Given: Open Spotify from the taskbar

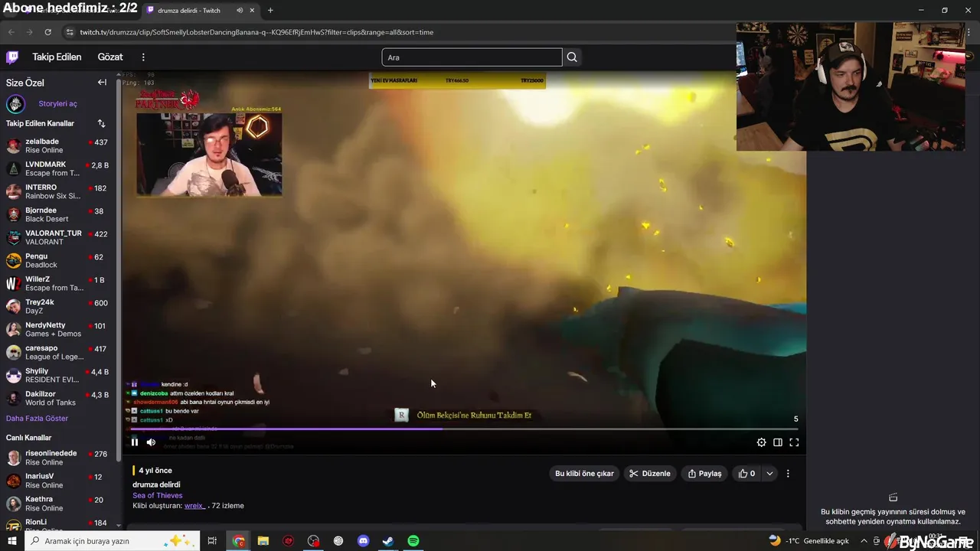Looking at the screenshot, I should pos(413,541).
